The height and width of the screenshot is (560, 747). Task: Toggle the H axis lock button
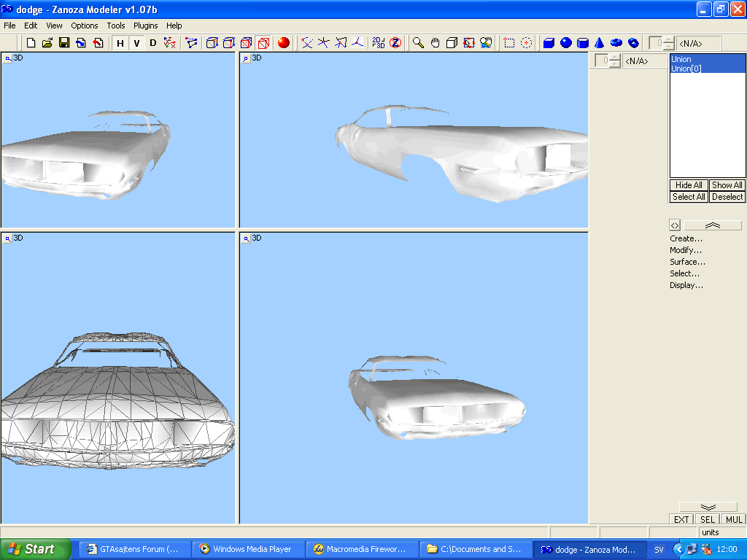pyautogui.click(x=120, y=43)
